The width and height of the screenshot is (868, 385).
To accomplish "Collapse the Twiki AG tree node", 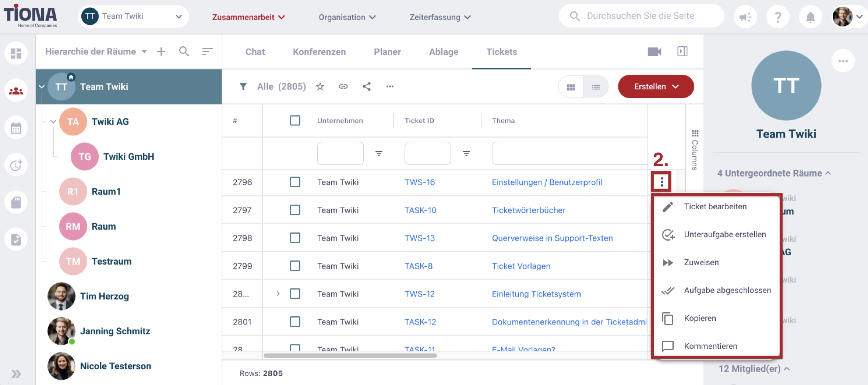I will point(53,122).
